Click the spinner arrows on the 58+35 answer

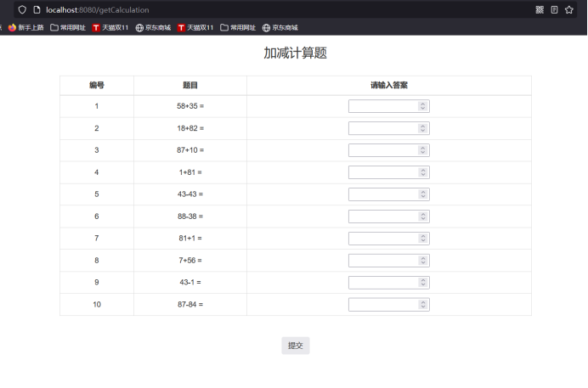tap(423, 106)
